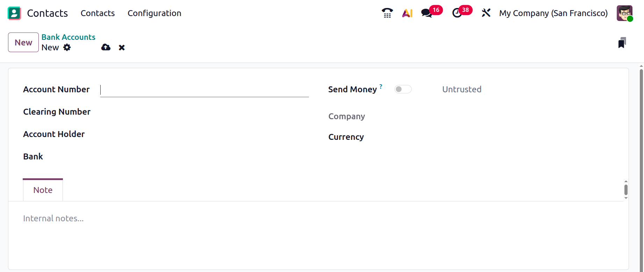Select the Note tab
The image size is (644, 272).
click(x=43, y=190)
